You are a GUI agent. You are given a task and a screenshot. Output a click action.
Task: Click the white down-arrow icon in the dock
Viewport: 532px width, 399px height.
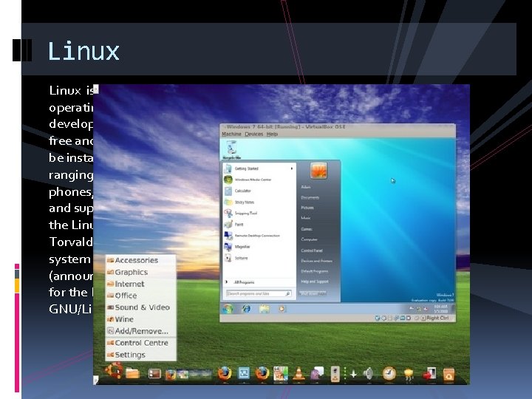353,374
